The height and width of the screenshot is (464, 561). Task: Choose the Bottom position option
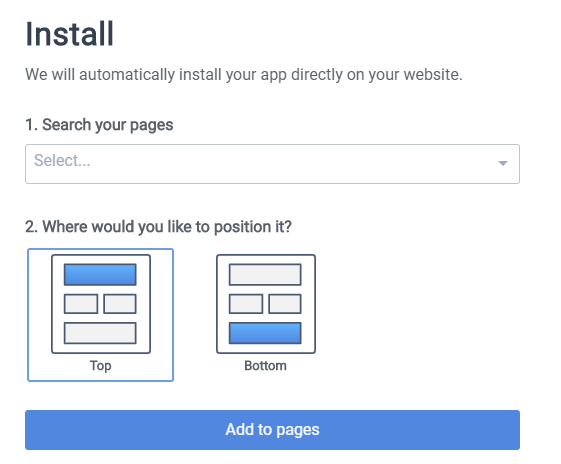[266, 315]
